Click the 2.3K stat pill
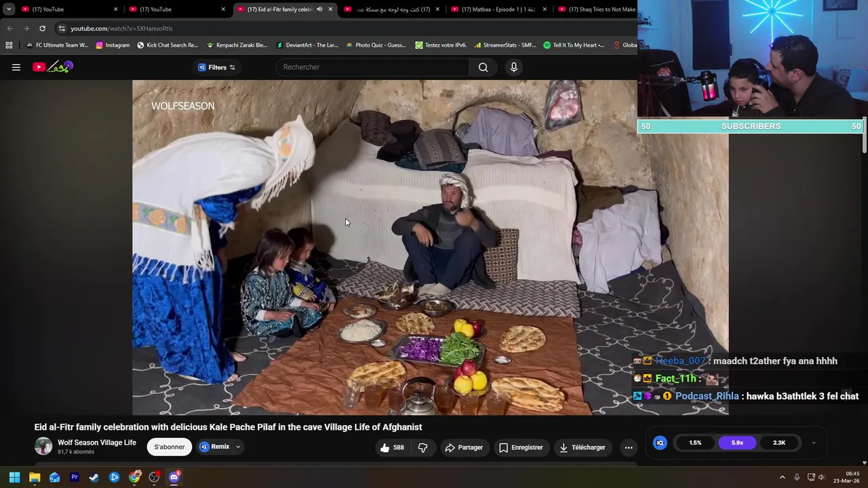Image resolution: width=868 pixels, height=488 pixels. coord(779,443)
